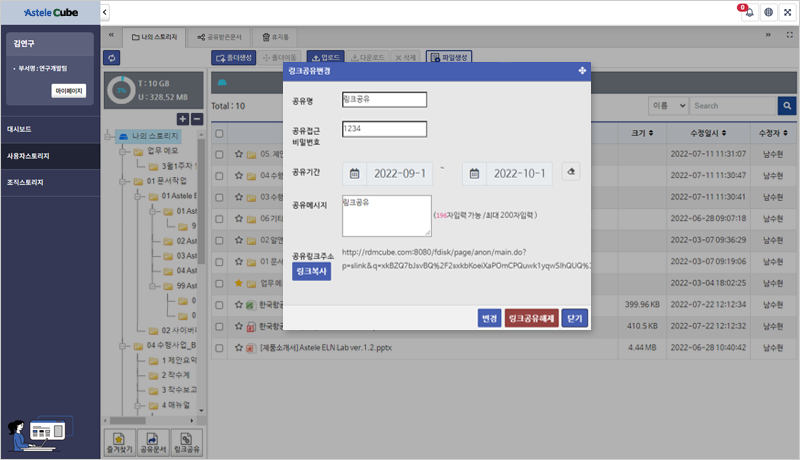Image resolution: width=800 pixels, height=460 pixels.
Task: Click the eraser icon to clear share period
Action: pos(570,173)
